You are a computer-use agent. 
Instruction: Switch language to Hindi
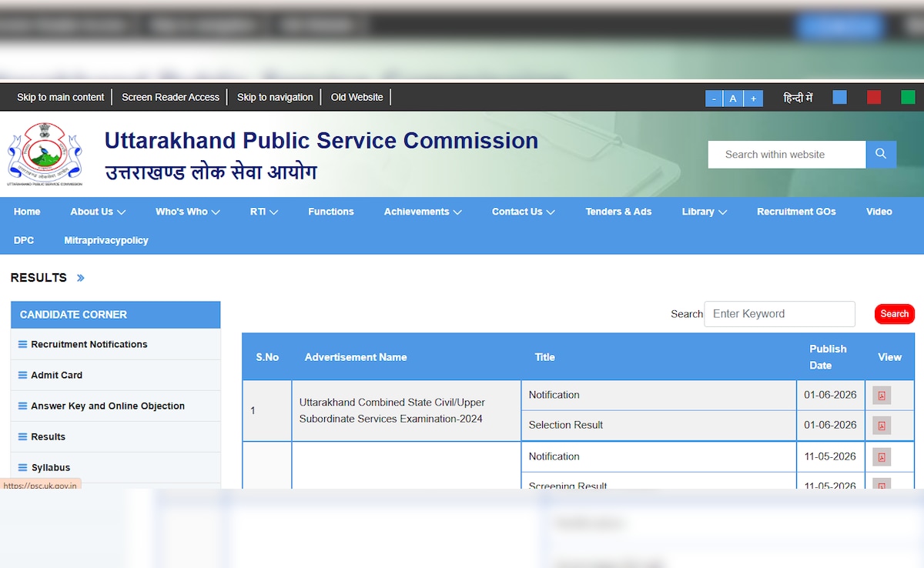tap(798, 98)
